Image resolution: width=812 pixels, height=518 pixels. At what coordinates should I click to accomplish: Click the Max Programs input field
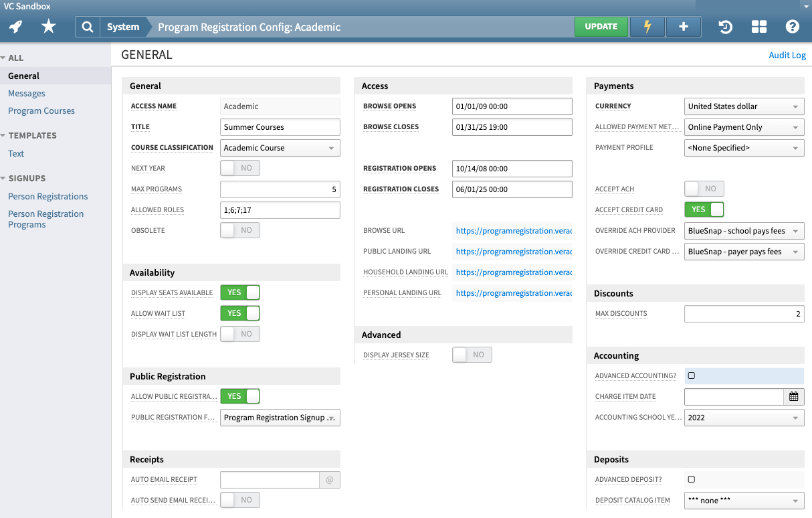(280, 189)
